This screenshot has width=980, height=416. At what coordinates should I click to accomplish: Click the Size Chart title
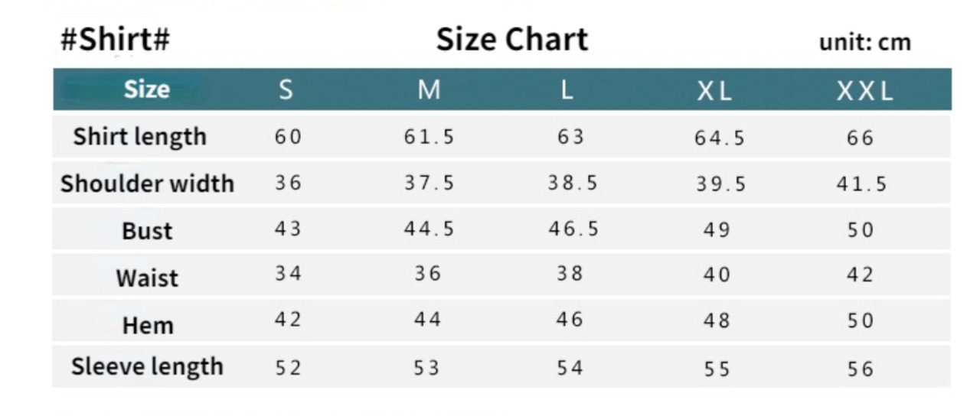(x=511, y=40)
